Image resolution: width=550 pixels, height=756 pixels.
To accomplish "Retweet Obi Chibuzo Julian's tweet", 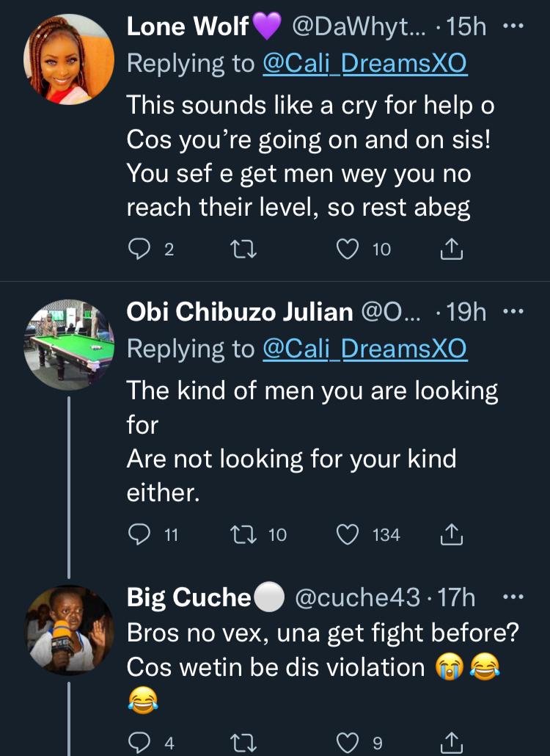I will [243, 535].
